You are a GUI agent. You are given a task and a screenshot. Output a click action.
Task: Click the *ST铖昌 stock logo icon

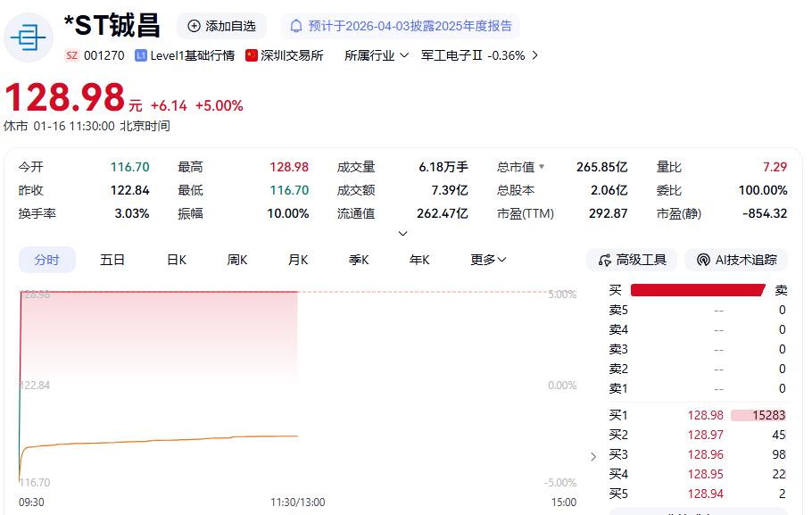(29, 37)
